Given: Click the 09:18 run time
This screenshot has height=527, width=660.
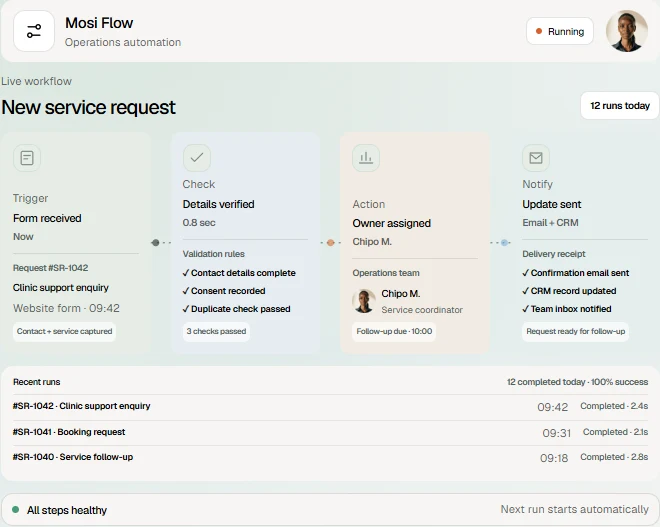Looking at the screenshot, I should click(x=554, y=458).
